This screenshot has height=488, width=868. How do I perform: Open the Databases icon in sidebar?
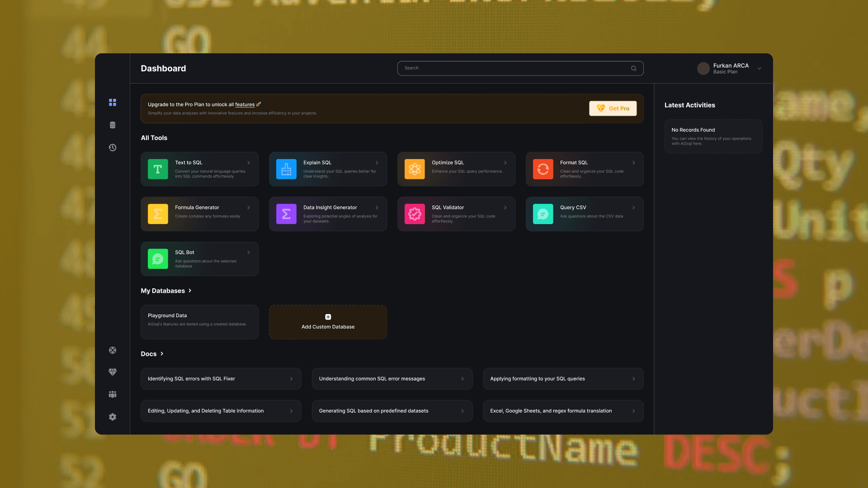click(113, 125)
